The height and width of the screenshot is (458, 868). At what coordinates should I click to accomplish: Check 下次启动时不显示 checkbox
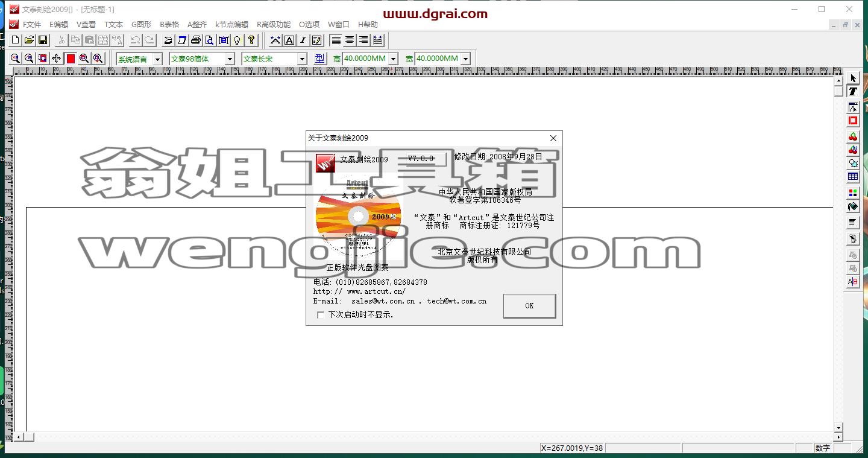pyautogui.click(x=321, y=315)
